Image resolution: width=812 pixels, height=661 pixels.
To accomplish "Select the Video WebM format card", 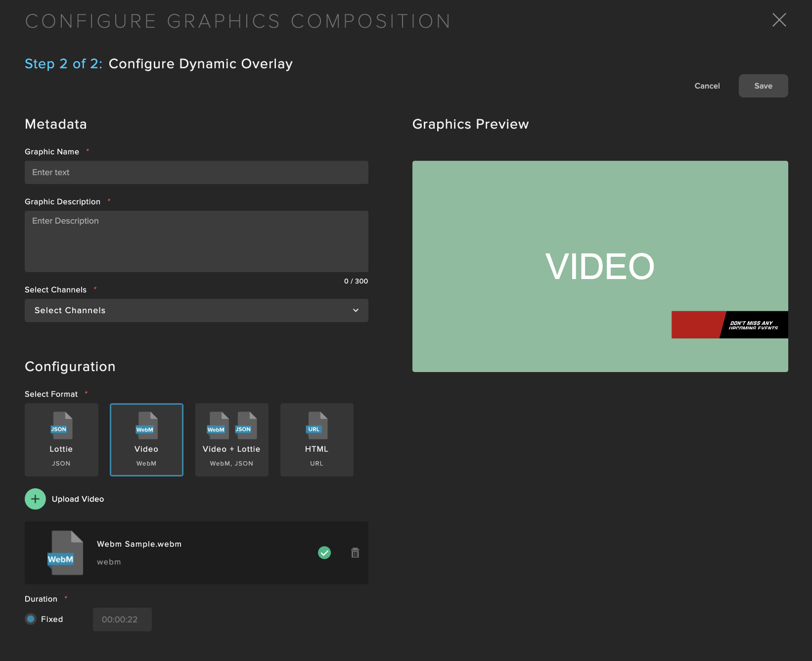I will click(146, 439).
